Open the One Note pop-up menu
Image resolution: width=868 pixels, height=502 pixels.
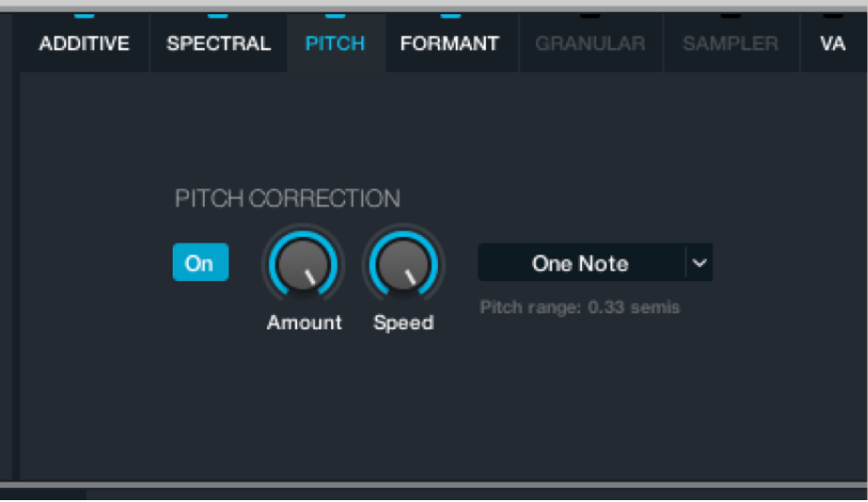pos(580,263)
